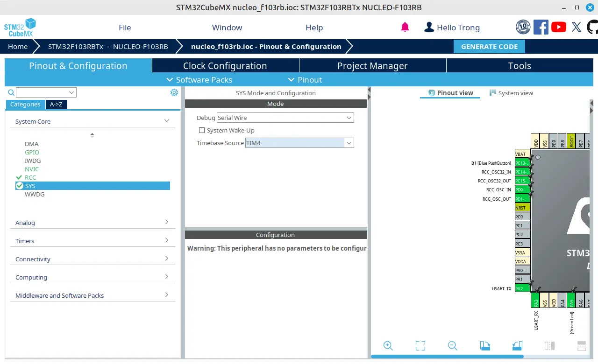This screenshot has width=598, height=364.
Task: Open the YouTube icon
Action: tap(559, 27)
